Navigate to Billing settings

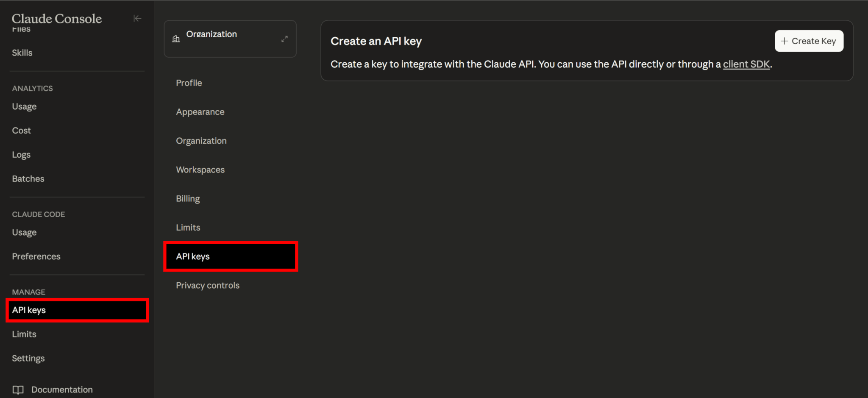[188, 198]
